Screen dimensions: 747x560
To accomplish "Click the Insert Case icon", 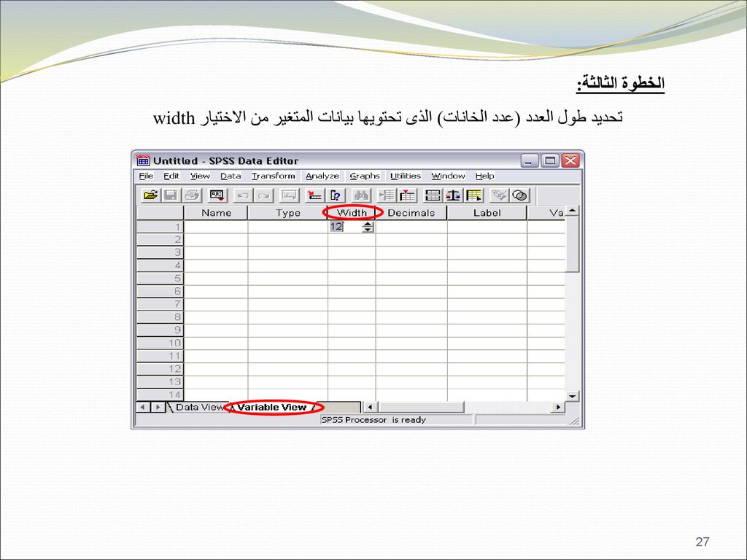I will pyautogui.click(x=387, y=195).
